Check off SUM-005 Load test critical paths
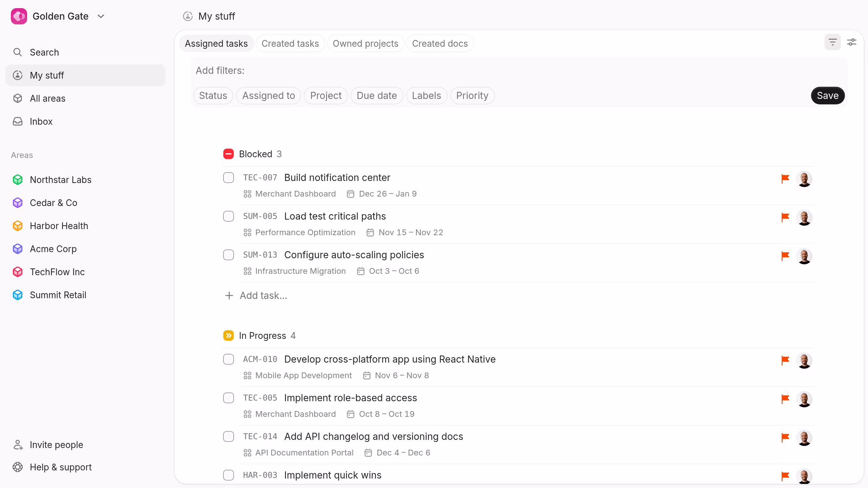Viewport: 868px width, 488px height. 229,216
